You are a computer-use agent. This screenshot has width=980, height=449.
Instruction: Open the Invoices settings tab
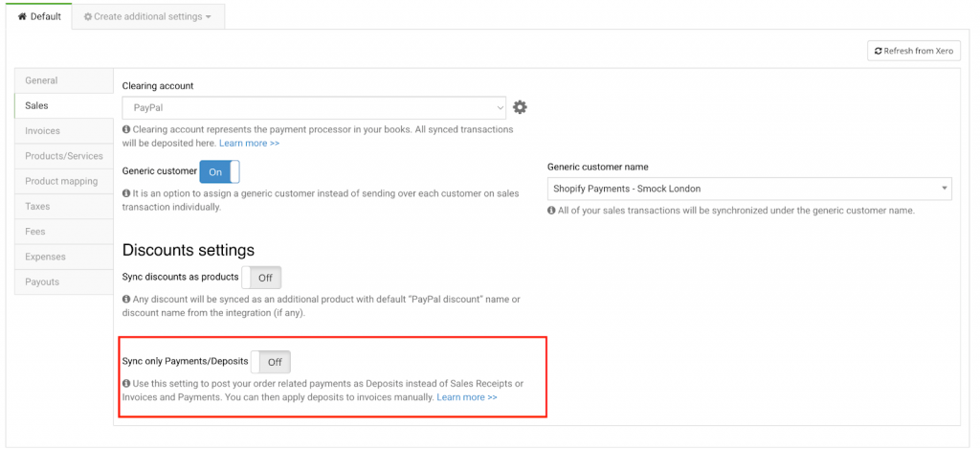click(43, 131)
